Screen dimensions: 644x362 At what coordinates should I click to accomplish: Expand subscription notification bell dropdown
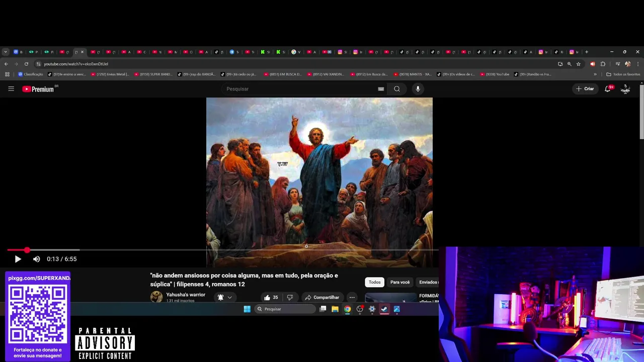[x=225, y=297]
